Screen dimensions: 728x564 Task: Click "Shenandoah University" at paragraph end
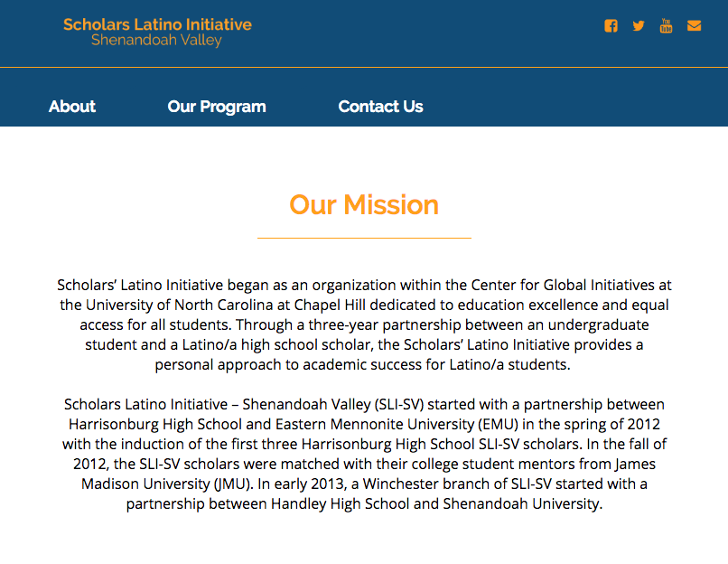[521, 503]
